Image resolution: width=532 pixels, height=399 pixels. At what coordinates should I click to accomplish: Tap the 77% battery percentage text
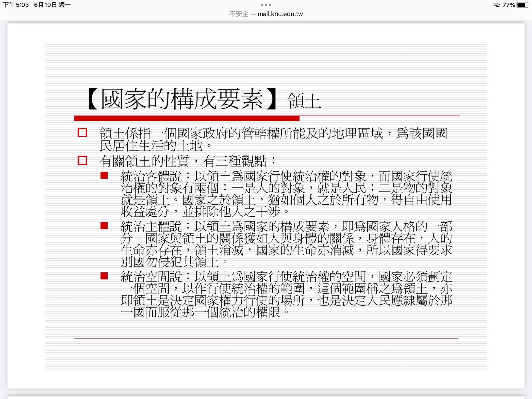[509, 5]
